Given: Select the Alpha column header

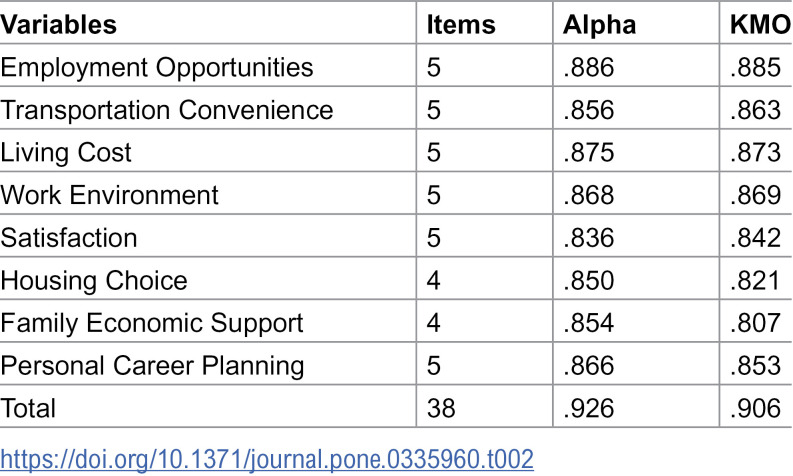Looking at the screenshot, I should point(599,24).
